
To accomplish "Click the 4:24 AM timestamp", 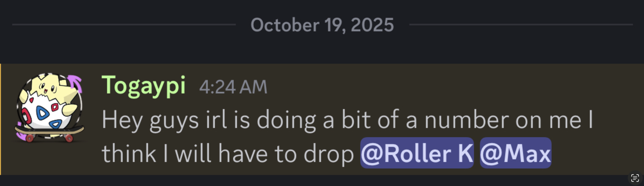I will click(233, 86).
